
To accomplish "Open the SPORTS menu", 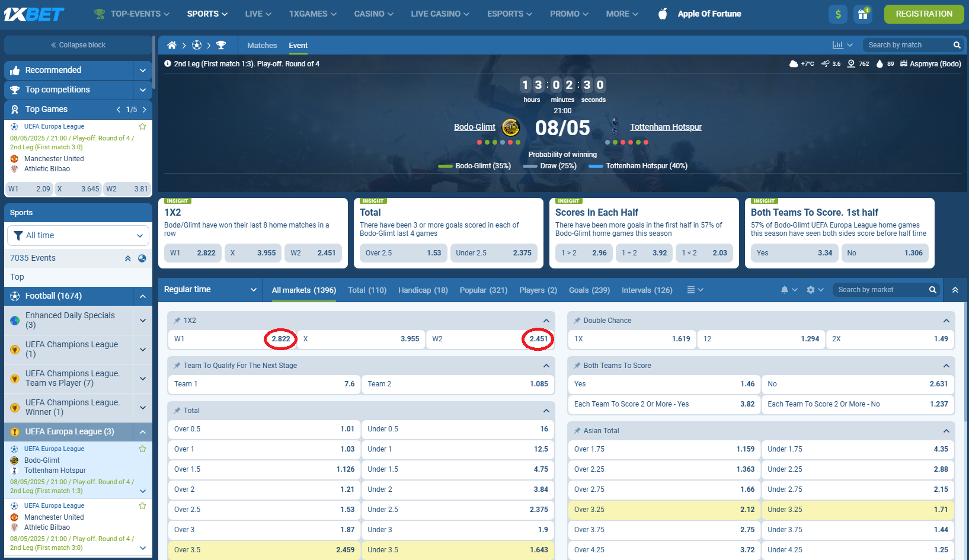I will pos(207,14).
